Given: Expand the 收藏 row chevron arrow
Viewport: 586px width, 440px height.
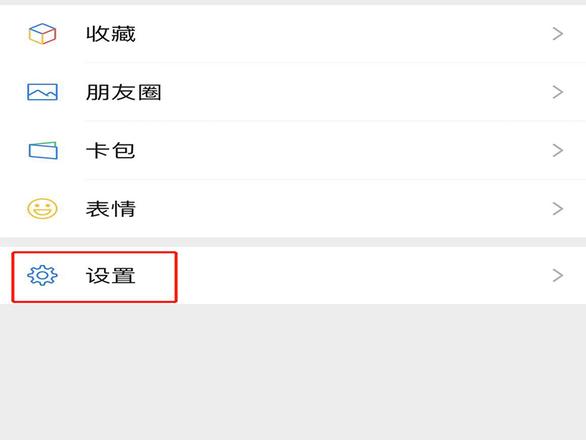Looking at the screenshot, I should point(558,34).
